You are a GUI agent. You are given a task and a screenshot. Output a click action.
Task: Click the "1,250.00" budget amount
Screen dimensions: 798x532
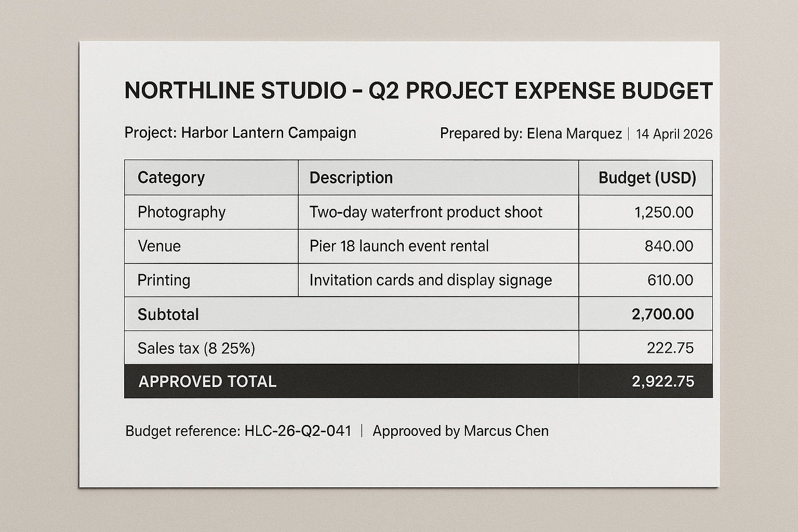tap(664, 212)
